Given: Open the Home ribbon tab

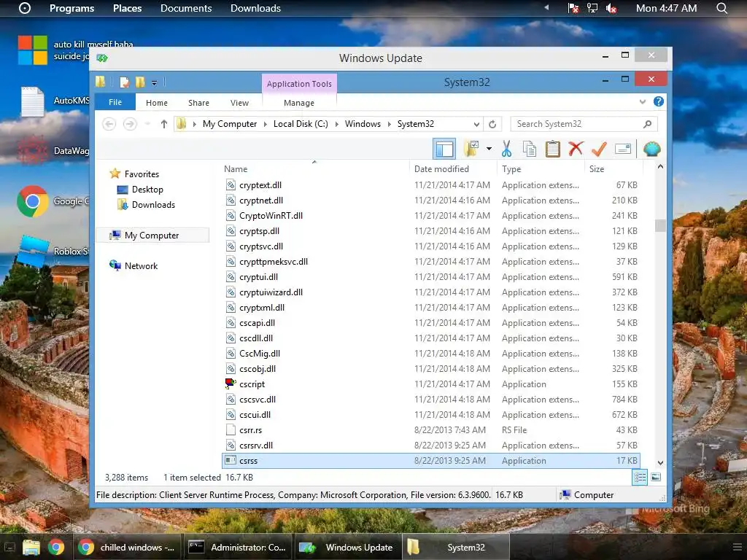Looking at the screenshot, I should pos(157,103).
